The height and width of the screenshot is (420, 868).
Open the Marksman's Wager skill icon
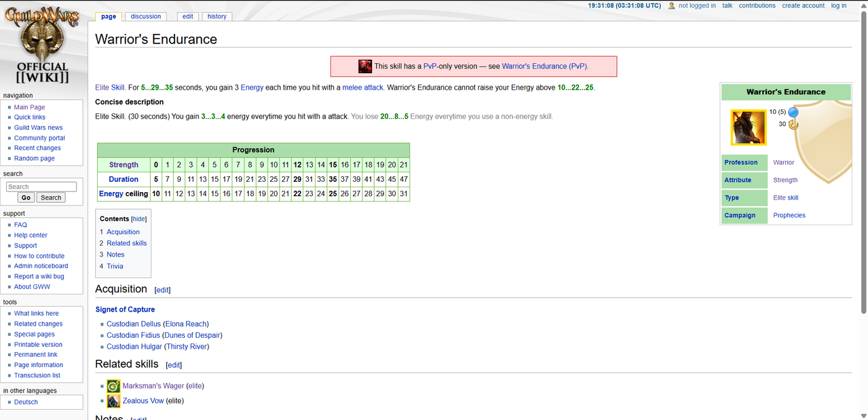[x=113, y=386]
